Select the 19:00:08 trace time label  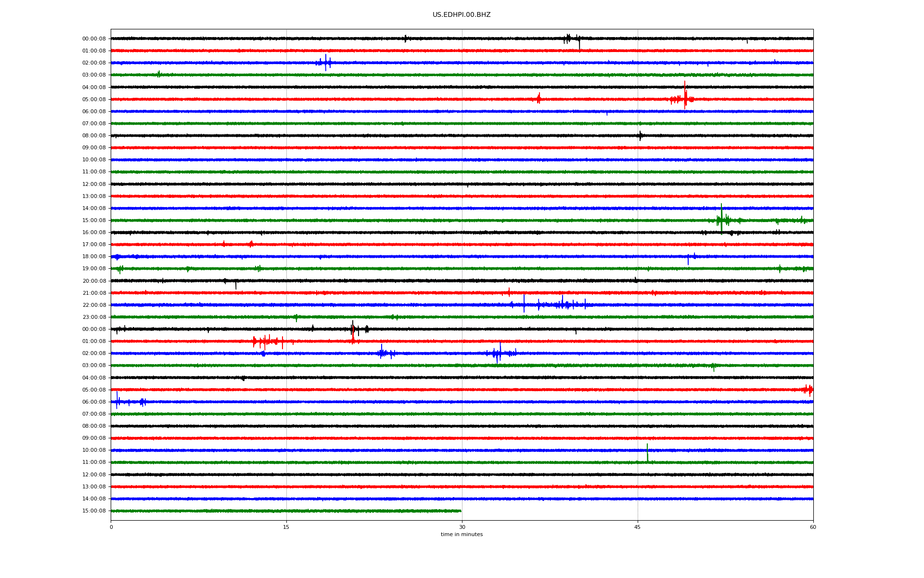(94, 269)
